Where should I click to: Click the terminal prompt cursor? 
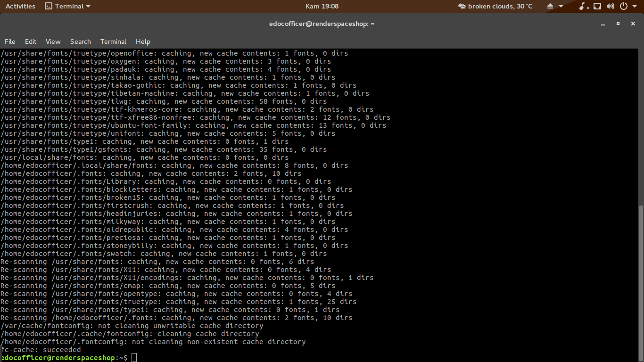point(134,357)
